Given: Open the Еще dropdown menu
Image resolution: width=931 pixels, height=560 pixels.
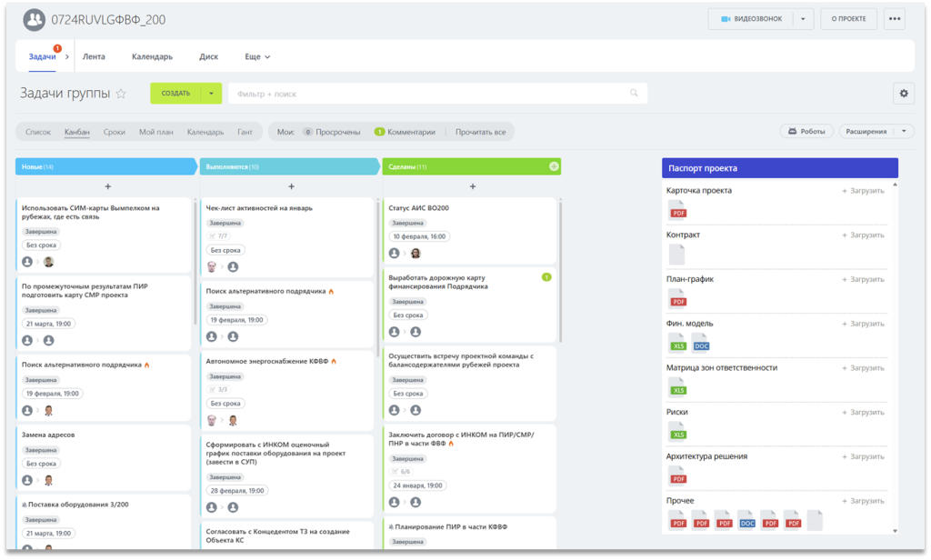Looking at the screenshot, I should (x=257, y=56).
